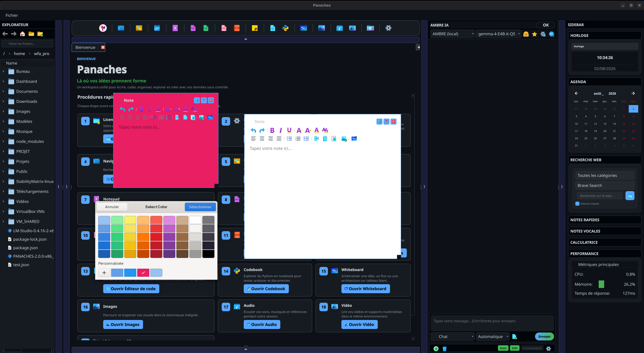The width and height of the screenshot is (644, 353).
Task: Click the clipboard paste icon in the white note
Action: (x=334, y=139)
